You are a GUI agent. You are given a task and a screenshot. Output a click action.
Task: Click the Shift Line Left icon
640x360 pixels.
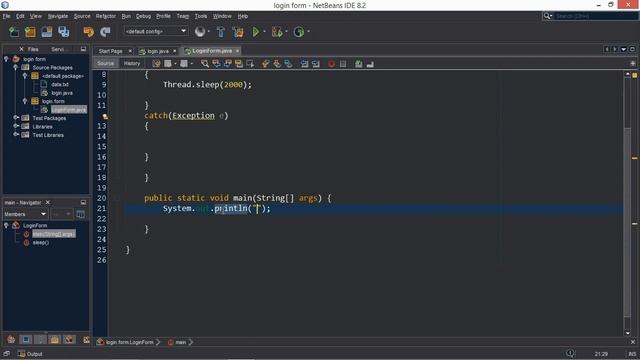point(304,64)
